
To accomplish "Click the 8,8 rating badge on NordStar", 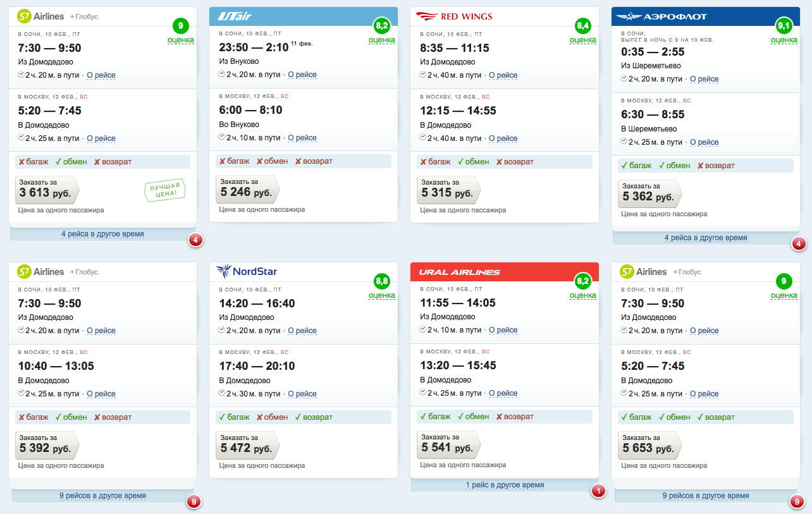I will pyautogui.click(x=382, y=282).
